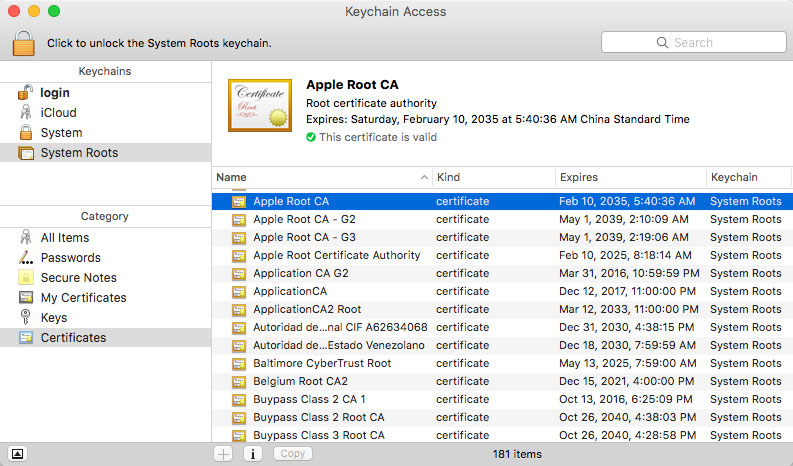The height and width of the screenshot is (466, 793).
Task: Click the Buypass Class 2 CA 1 icon
Action: pos(239,399)
